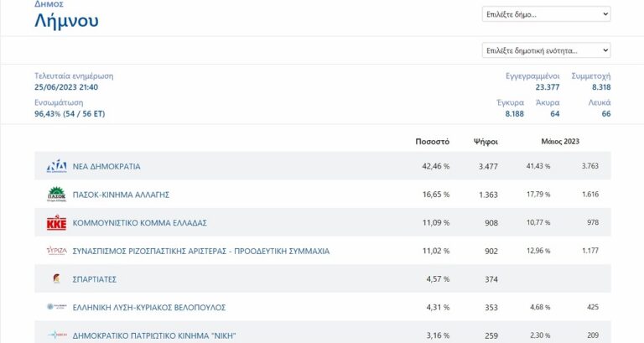Click the 11,02 % percentage for ΣΥΡΙΖΑ
Image resolution: width=644 pixels, height=343 pixels.
436,251
